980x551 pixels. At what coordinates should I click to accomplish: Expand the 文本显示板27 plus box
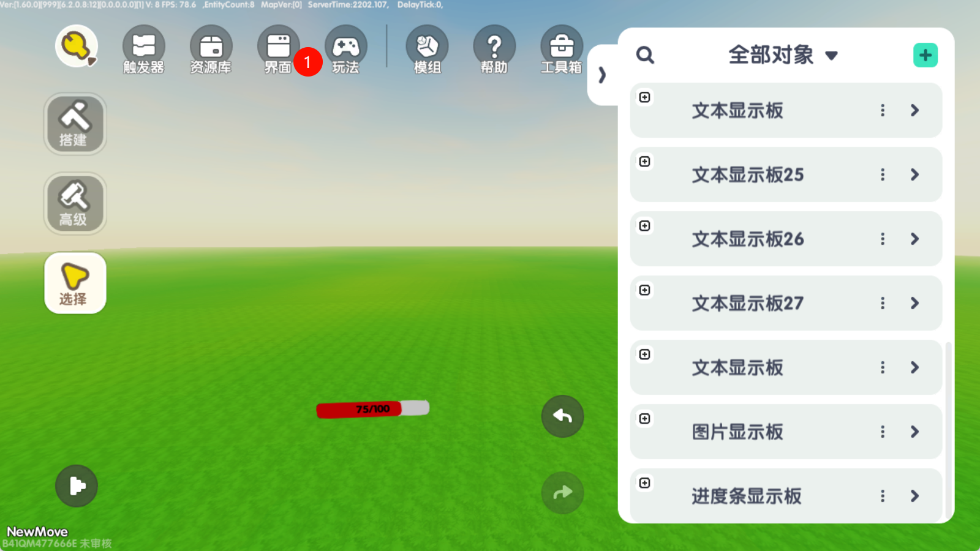(x=644, y=290)
